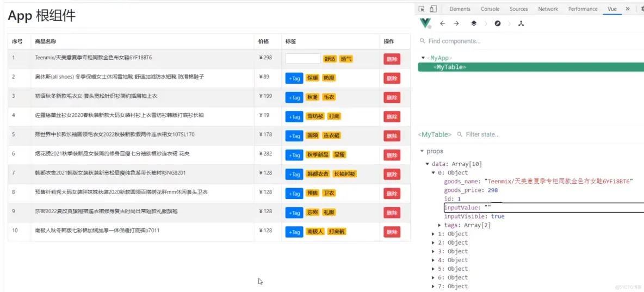Image resolution: width=644 pixels, height=292 pixels.
Task: Collapse the MyApp component node
Action: tap(423, 58)
